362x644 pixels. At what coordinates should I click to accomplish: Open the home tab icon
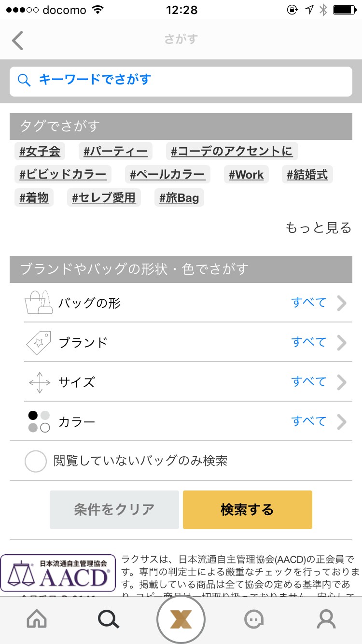(x=37, y=619)
